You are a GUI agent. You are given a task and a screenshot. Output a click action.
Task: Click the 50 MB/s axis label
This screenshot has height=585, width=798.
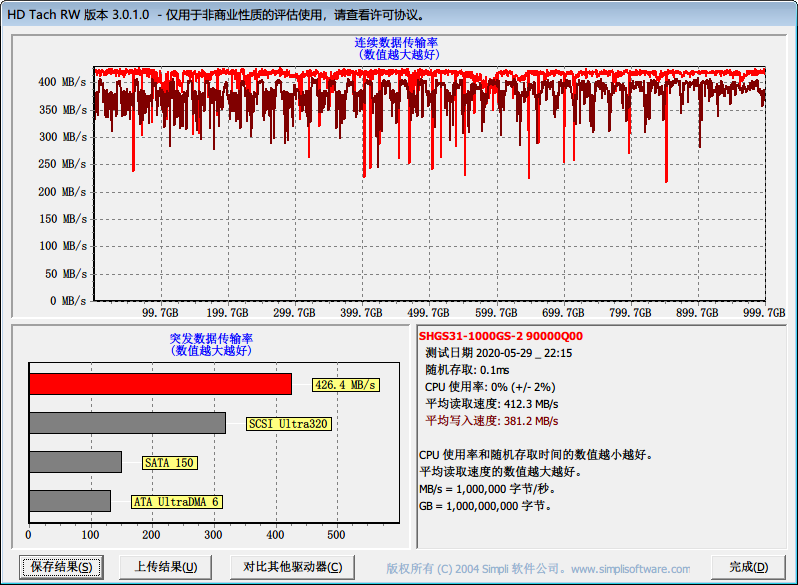click(66, 273)
